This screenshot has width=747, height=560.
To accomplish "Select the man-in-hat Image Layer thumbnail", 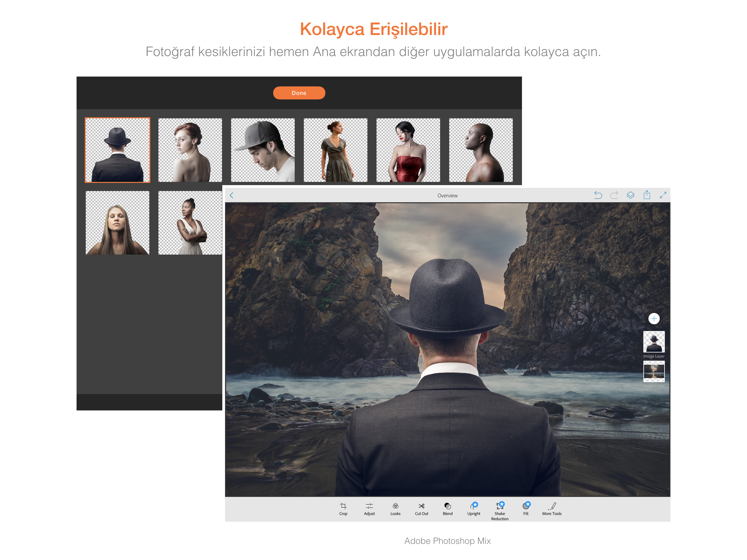I will click(x=654, y=342).
